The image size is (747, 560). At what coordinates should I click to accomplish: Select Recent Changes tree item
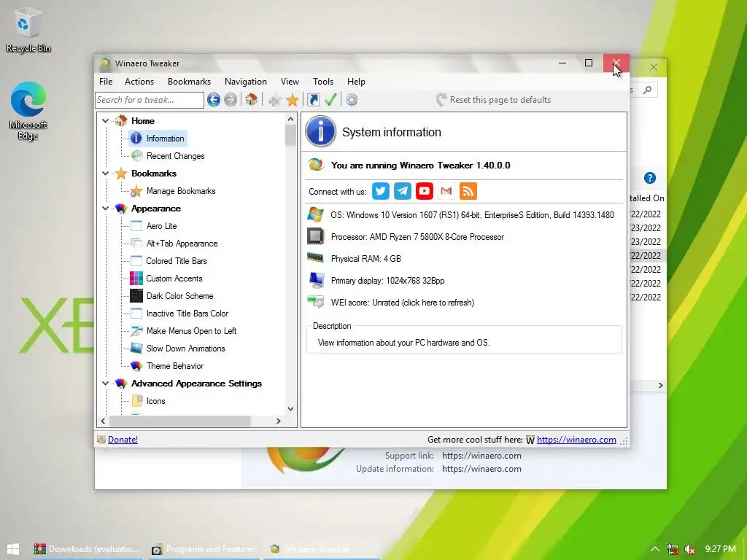[x=175, y=156]
